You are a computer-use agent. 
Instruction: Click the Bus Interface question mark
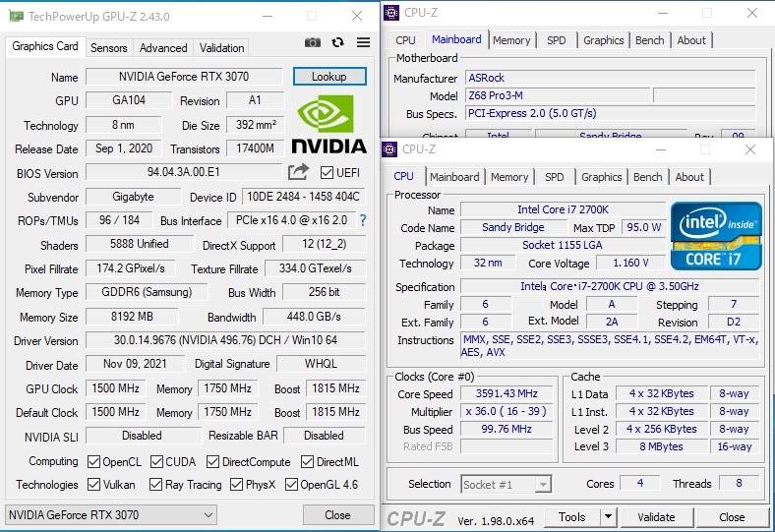[x=363, y=220]
